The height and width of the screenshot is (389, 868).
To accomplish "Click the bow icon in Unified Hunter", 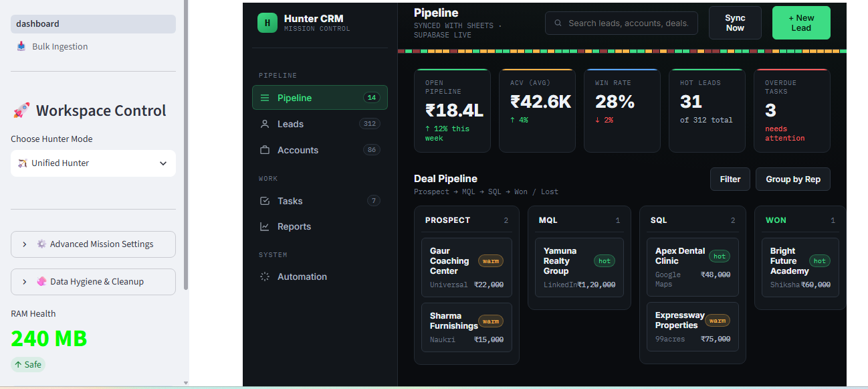I will [x=23, y=163].
